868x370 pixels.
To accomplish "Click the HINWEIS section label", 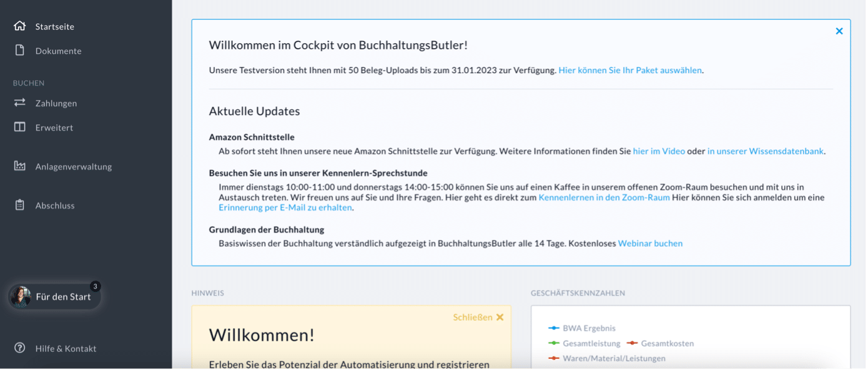I will pyautogui.click(x=207, y=293).
